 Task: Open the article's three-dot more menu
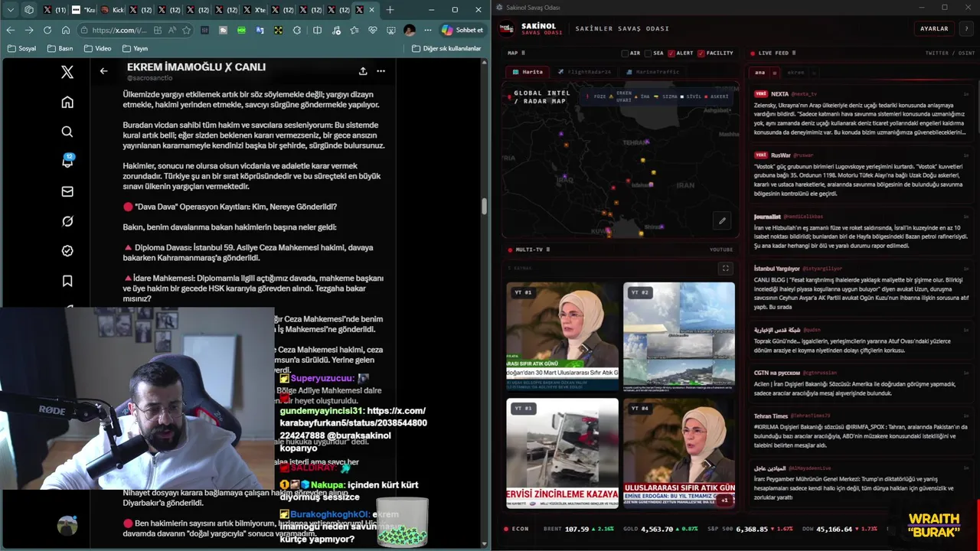pos(381,71)
